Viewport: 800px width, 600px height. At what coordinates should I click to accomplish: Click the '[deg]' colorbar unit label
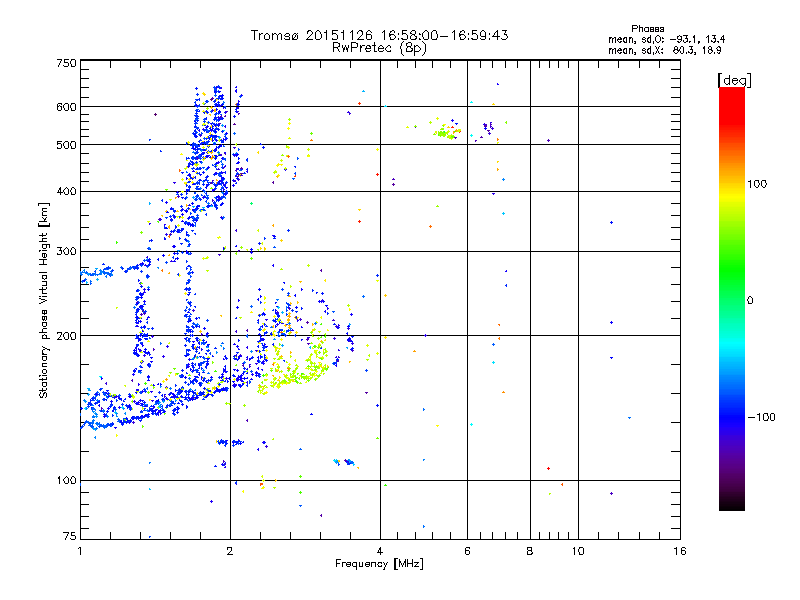pyautogui.click(x=734, y=80)
